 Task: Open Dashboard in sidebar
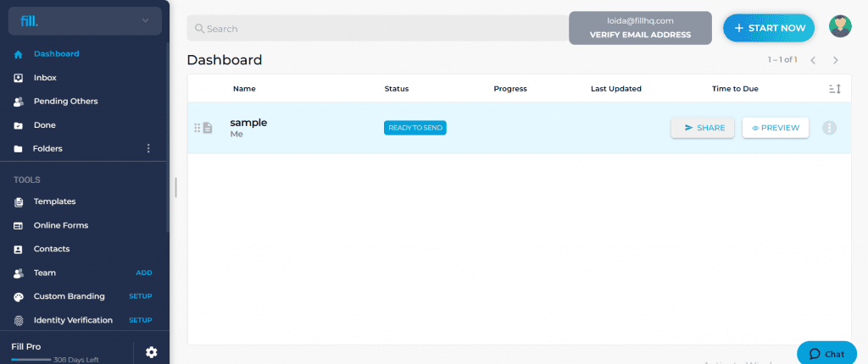coord(57,53)
